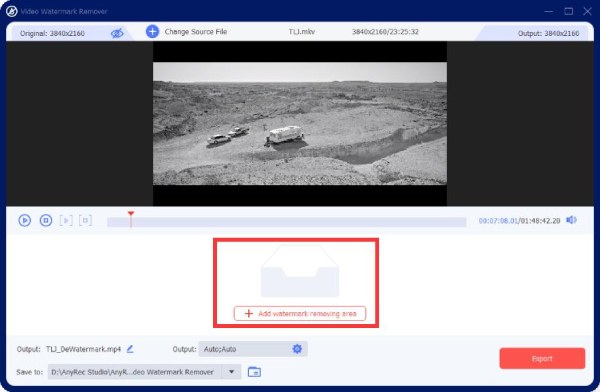Set the end point bracket marker

pyautogui.click(x=85, y=220)
